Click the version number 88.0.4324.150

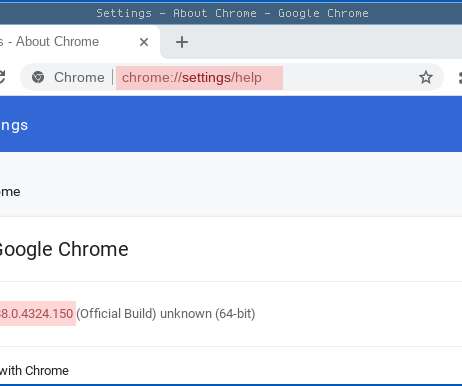36,313
